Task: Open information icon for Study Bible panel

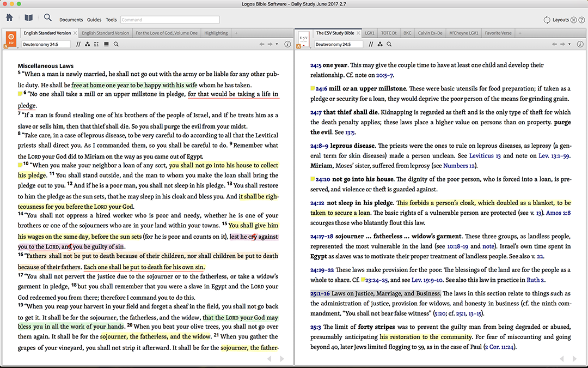Action: 580,44
